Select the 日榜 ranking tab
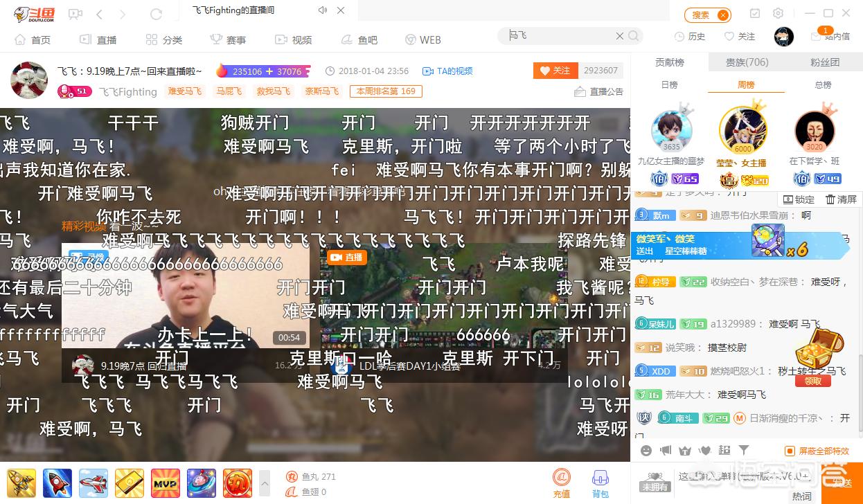The width and height of the screenshot is (863, 504). click(x=669, y=84)
